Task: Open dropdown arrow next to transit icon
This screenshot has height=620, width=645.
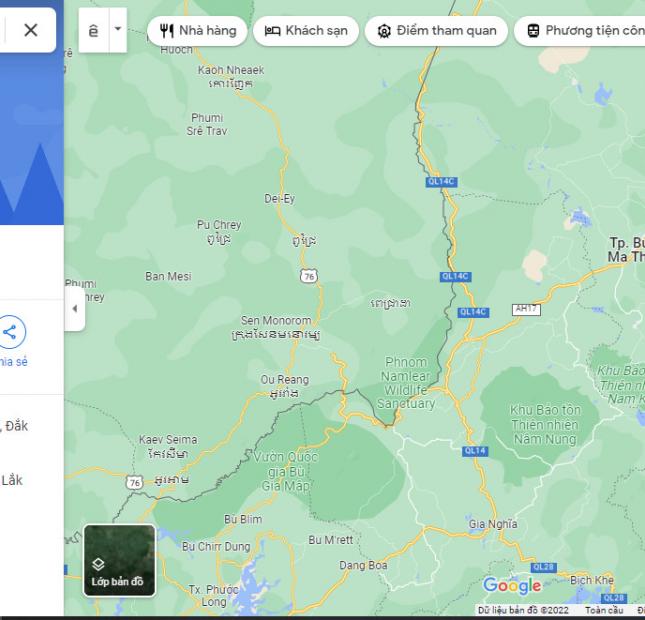Action: click(118, 30)
